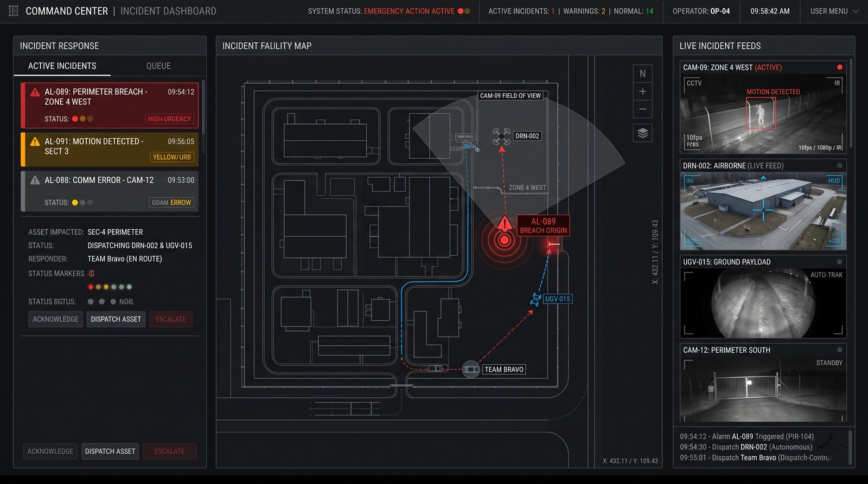The height and width of the screenshot is (484, 868).
Task: Click the YELLOW/URB tag
Action: tap(172, 157)
